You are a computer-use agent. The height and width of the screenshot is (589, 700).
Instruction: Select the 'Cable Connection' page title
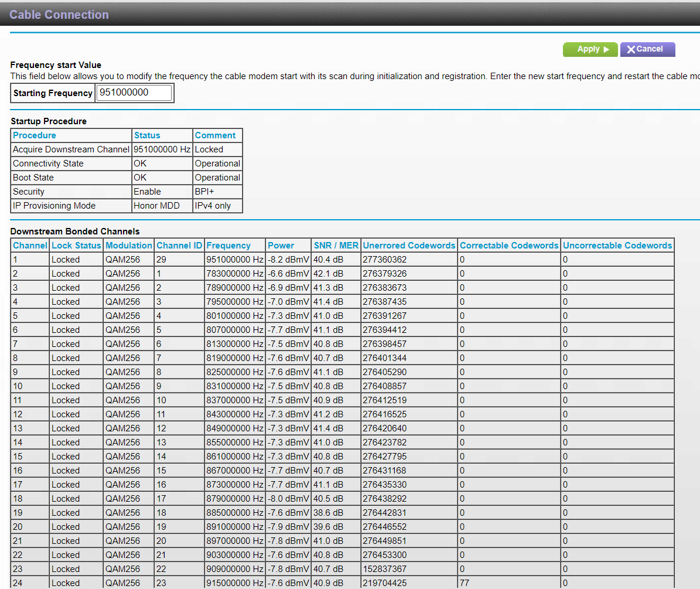click(59, 15)
